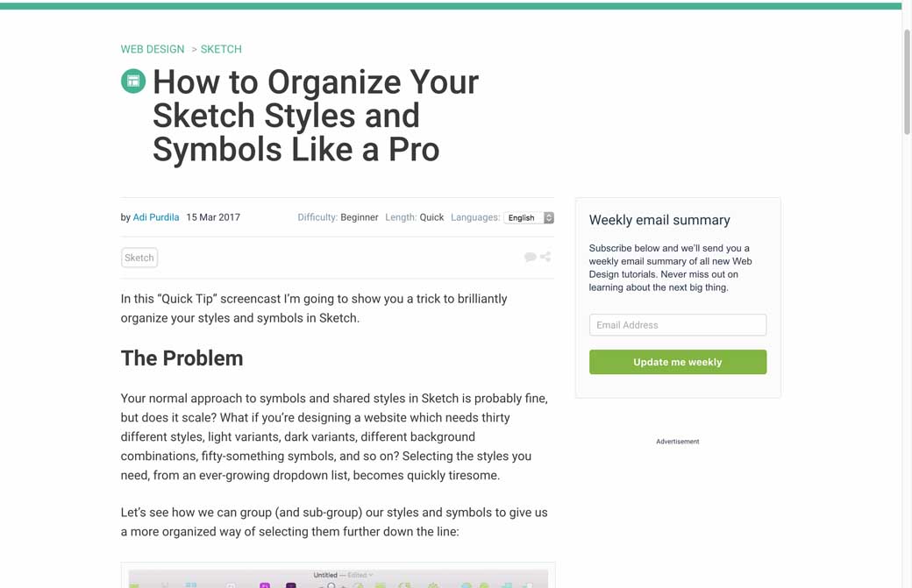912x588 pixels.
Task: Click the green tutorial icon beside the title
Action: (x=133, y=81)
